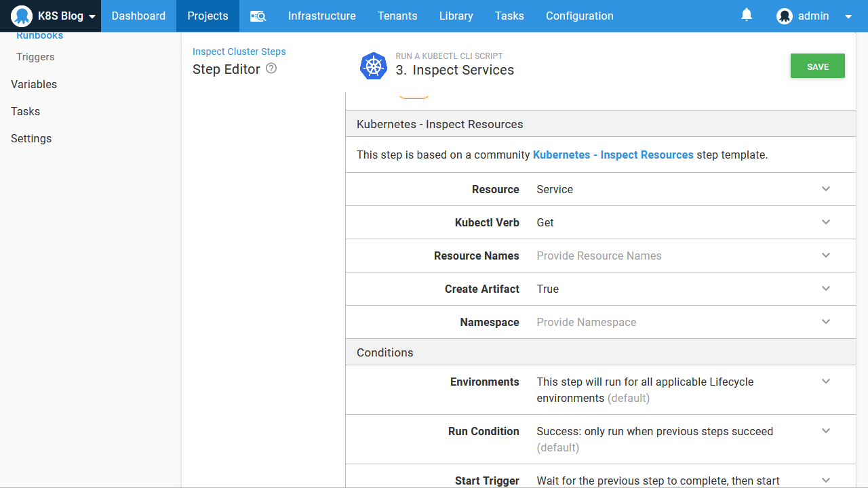Follow the Inspect Cluster Steps breadcrumb link
This screenshot has width=868, height=488.
point(239,52)
